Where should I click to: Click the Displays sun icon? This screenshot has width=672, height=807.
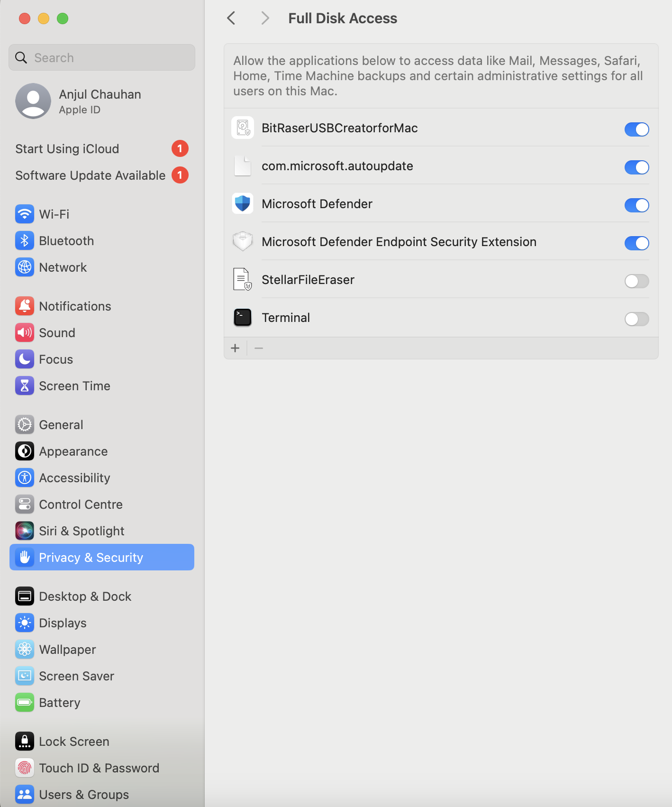point(25,623)
